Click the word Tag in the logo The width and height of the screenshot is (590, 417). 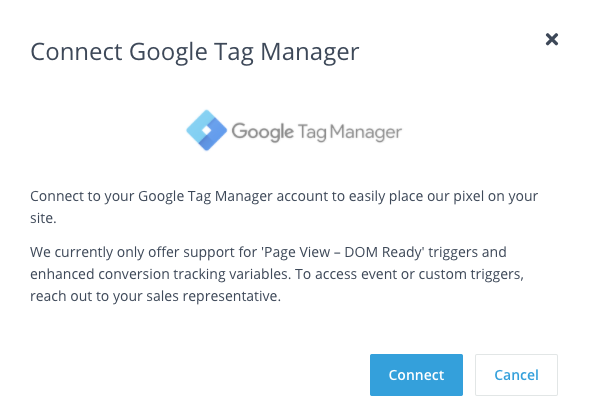(312, 132)
